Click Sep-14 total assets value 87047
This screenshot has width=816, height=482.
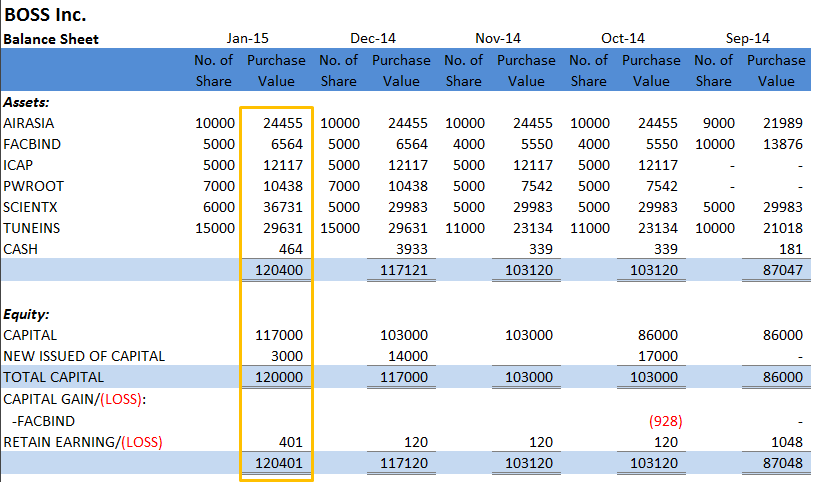(x=783, y=270)
